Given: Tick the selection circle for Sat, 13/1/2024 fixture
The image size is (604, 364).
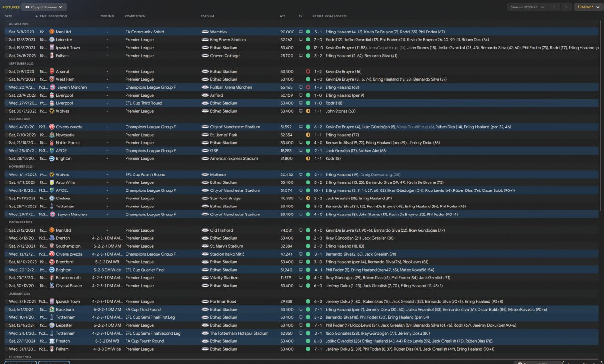Looking at the screenshot, I should click(x=7, y=325).
